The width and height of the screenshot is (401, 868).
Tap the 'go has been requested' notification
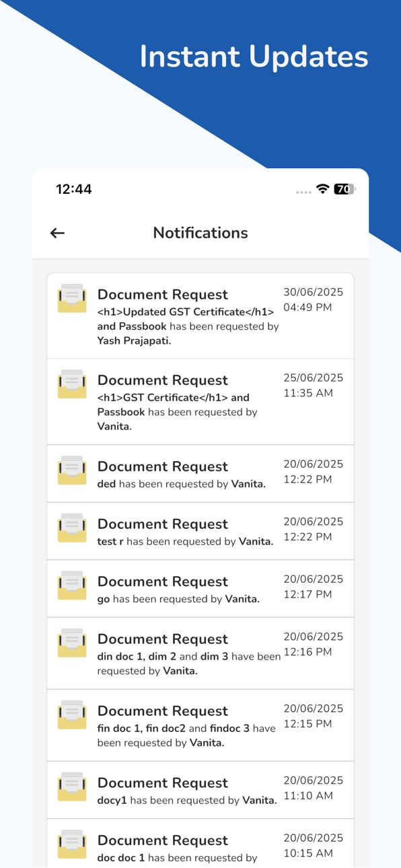click(x=200, y=589)
